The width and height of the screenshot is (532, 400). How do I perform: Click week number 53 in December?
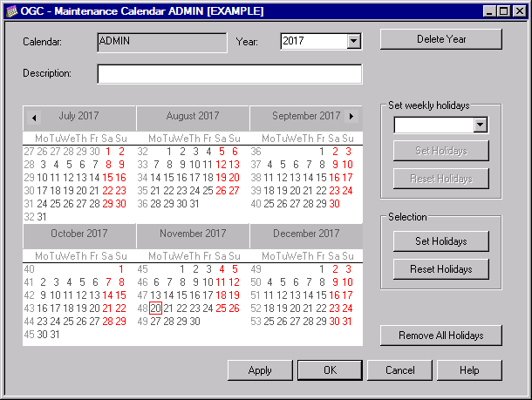point(256,322)
